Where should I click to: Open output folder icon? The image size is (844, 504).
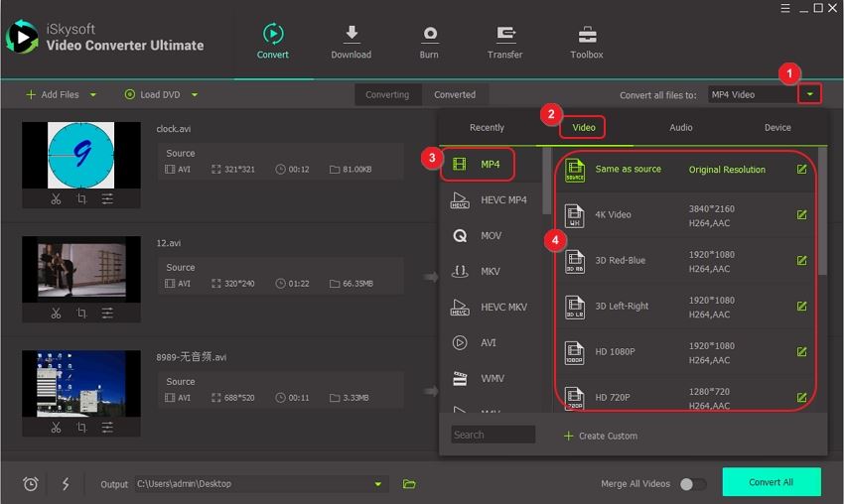[409, 484]
